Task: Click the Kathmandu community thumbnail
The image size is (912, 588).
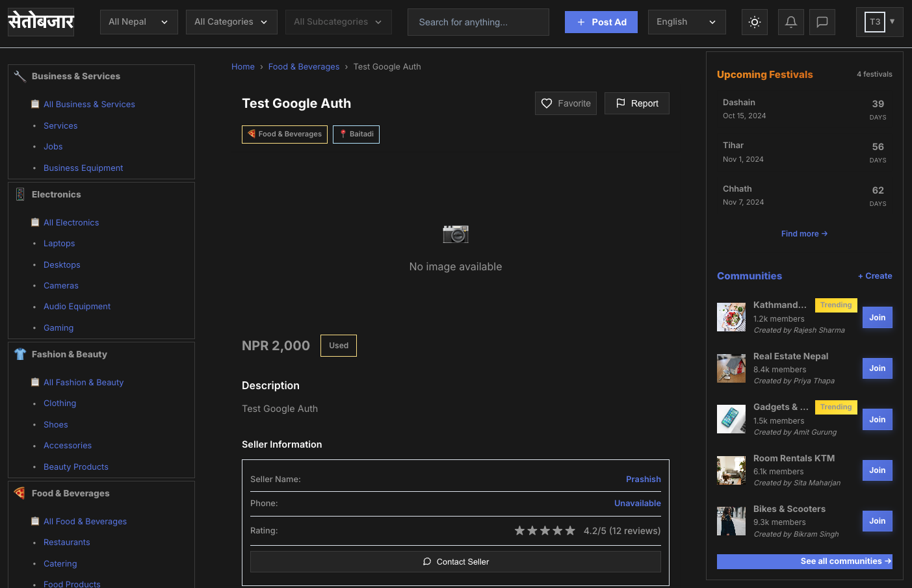Action: pyautogui.click(x=731, y=317)
